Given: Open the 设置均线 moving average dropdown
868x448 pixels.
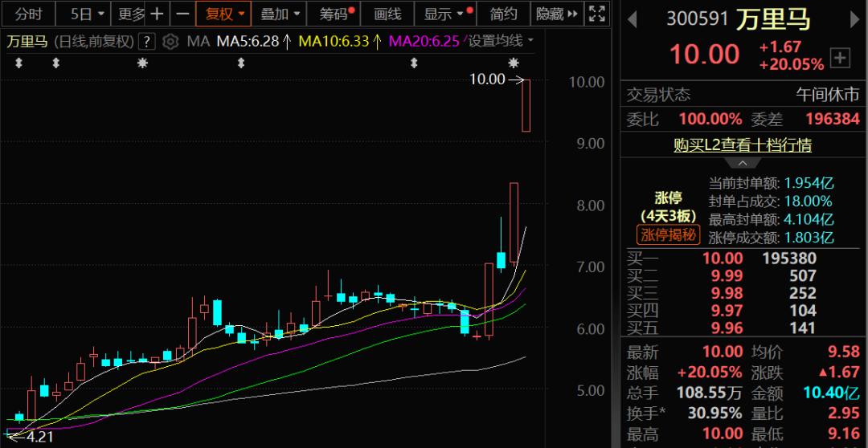Looking at the screenshot, I should pyautogui.click(x=501, y=41).
